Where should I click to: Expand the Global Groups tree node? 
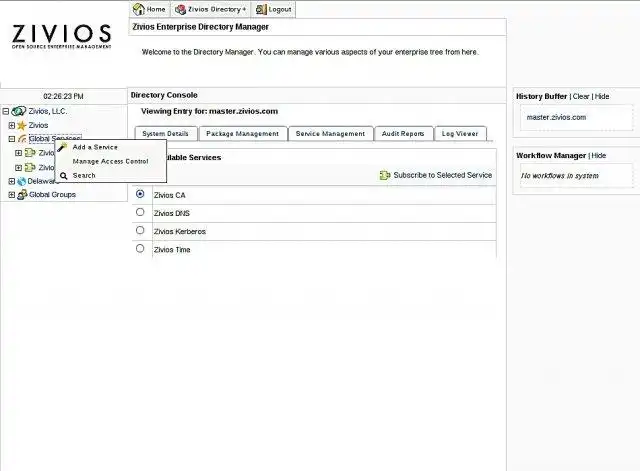[x=12, y=195]
